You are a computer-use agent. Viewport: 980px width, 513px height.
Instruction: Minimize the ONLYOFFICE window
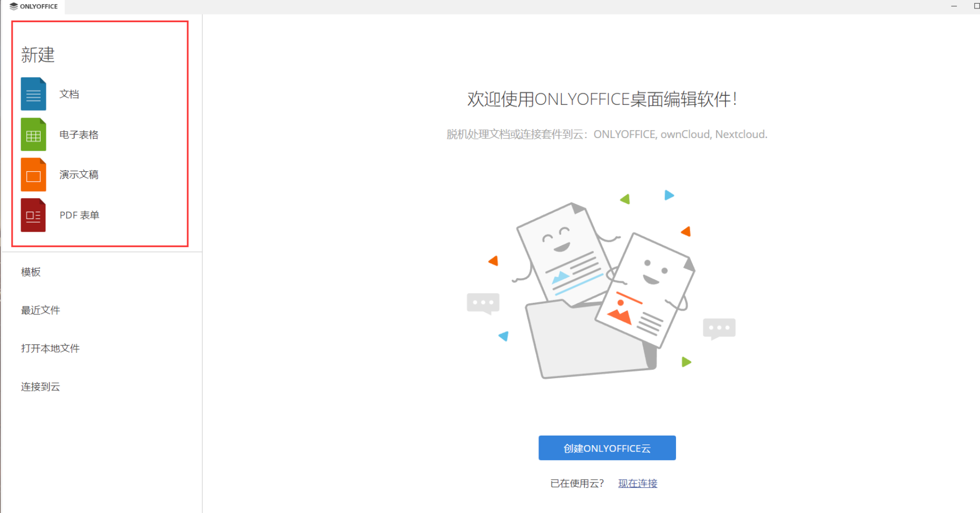click(954, 6)
